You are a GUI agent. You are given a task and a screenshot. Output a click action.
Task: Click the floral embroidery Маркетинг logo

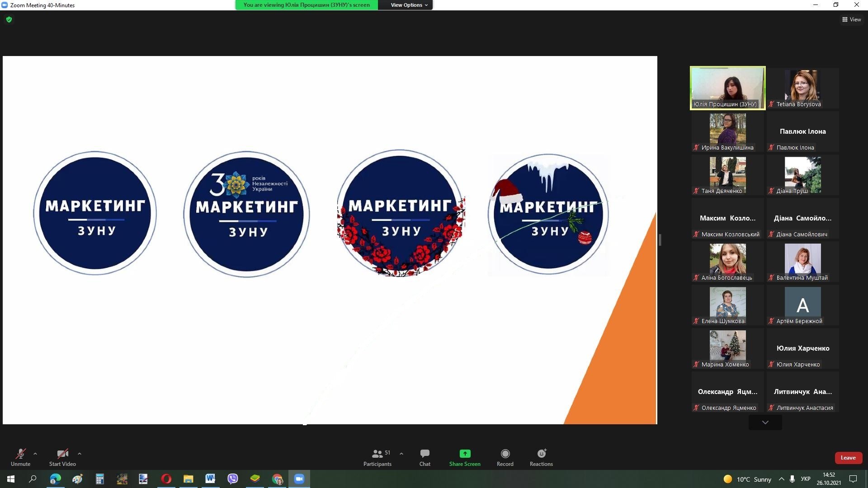(401, 212)
